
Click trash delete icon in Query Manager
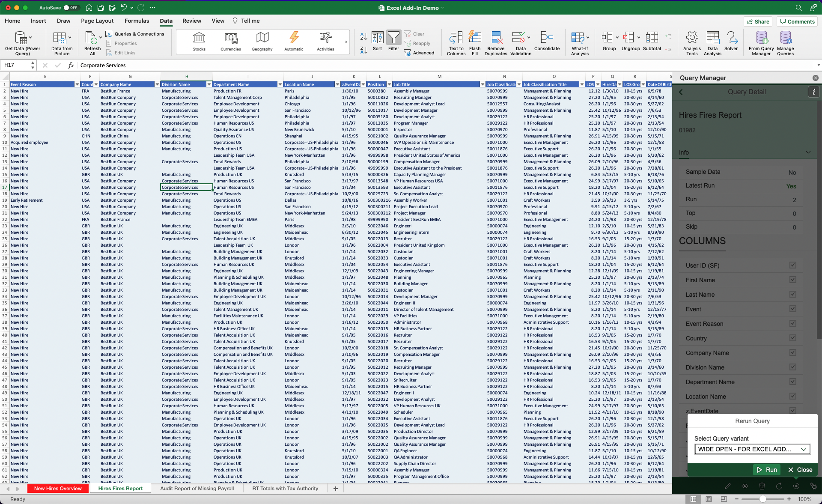[x=762, y=486]
